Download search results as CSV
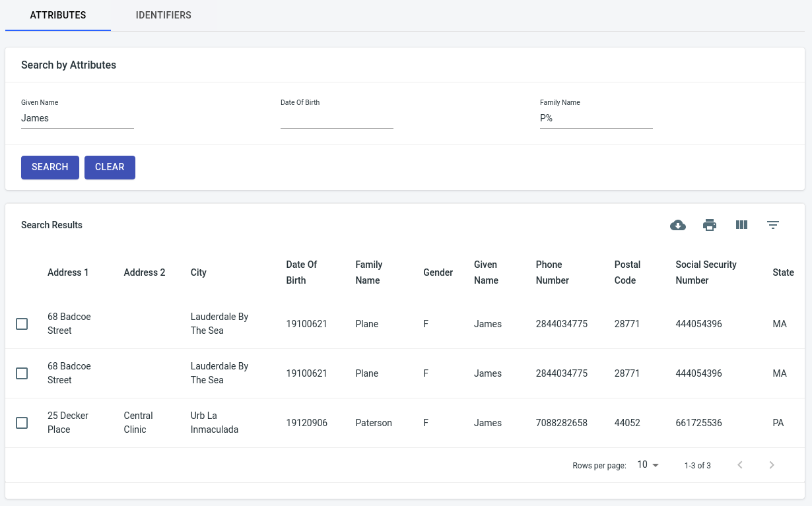Screen dimensions: 812x506 tap(678, 225)
